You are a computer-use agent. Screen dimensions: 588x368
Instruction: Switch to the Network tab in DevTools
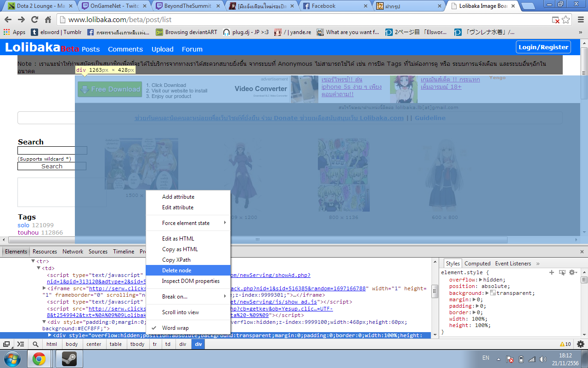point(73,252)
